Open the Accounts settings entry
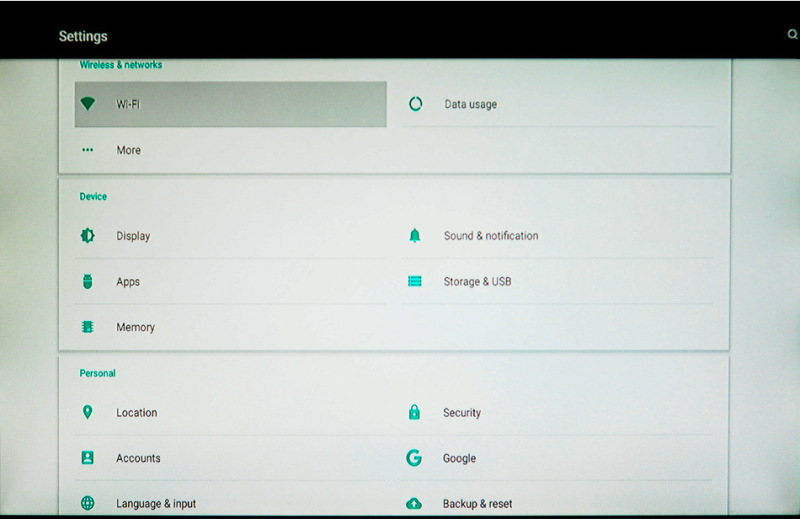Screen dimensions: 800x519 point(138,458)
